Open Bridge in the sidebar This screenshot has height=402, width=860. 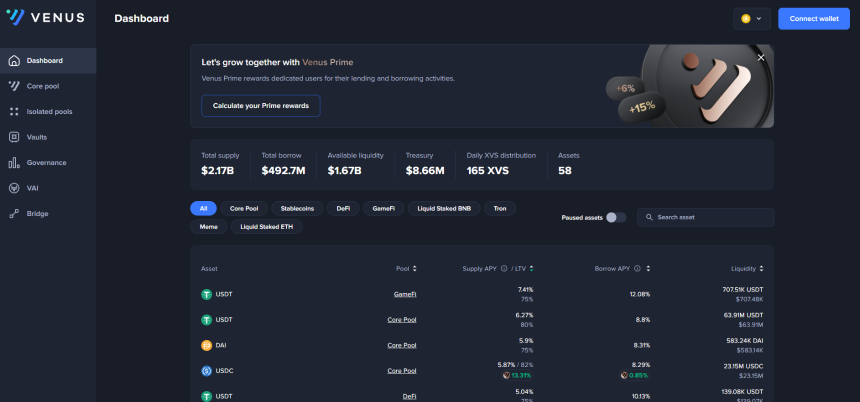tap(48, 214)
